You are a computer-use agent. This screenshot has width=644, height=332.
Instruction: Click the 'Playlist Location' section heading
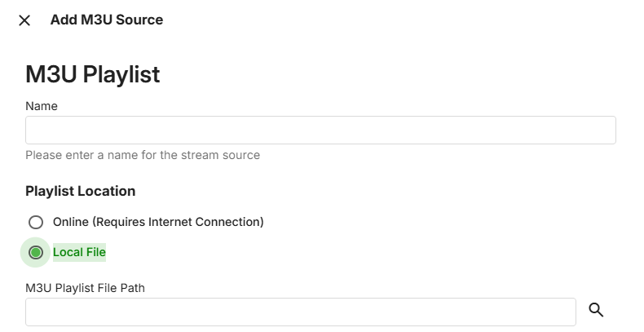pyautogui.click(x=81, y=191)
